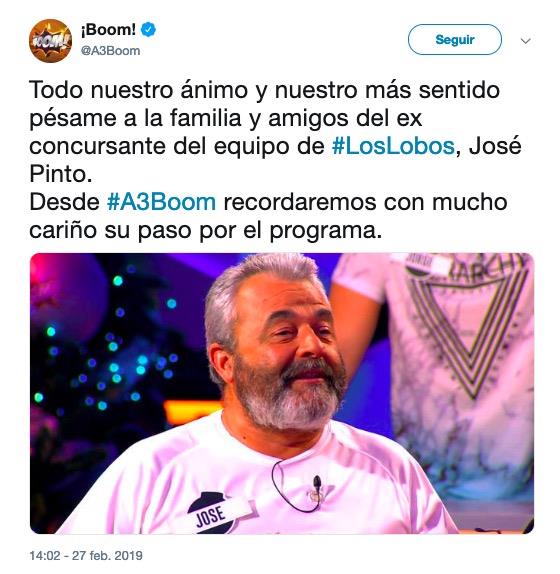The height and width of the screenshot is (574, 560).
Task: Click the 27 feb. 2019 date
Action: click(107, 555)
